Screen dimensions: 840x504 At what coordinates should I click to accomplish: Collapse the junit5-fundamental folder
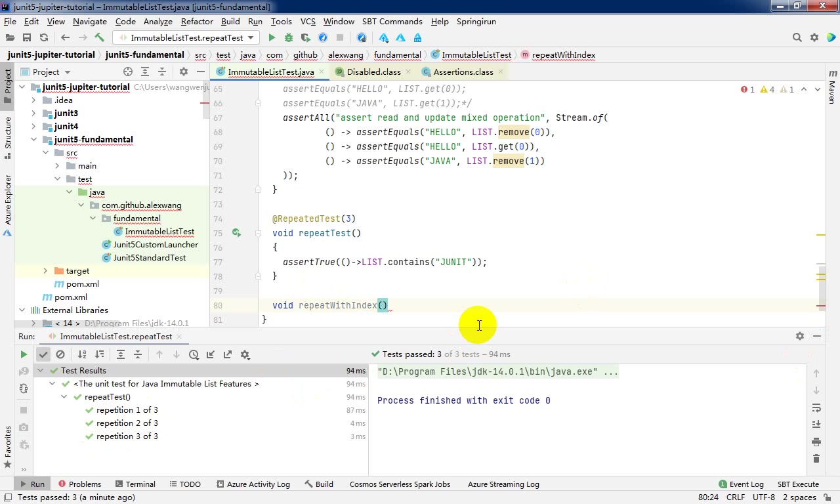click(x=33, y=139)
